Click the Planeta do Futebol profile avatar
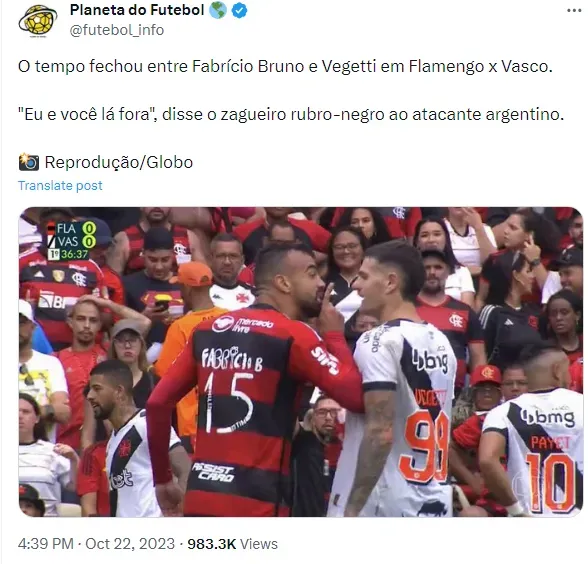The height and width of the screenshot is (564, 588). 38,21
